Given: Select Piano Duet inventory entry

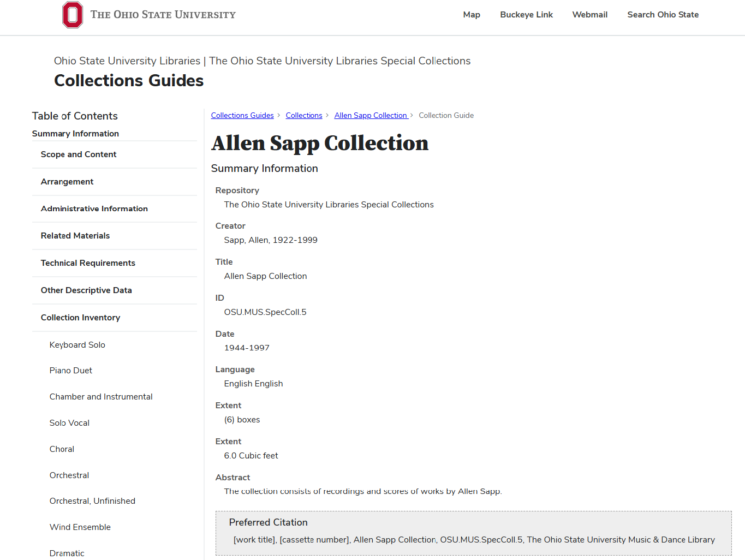Looking at the screenshot, I should coord(71,371).
